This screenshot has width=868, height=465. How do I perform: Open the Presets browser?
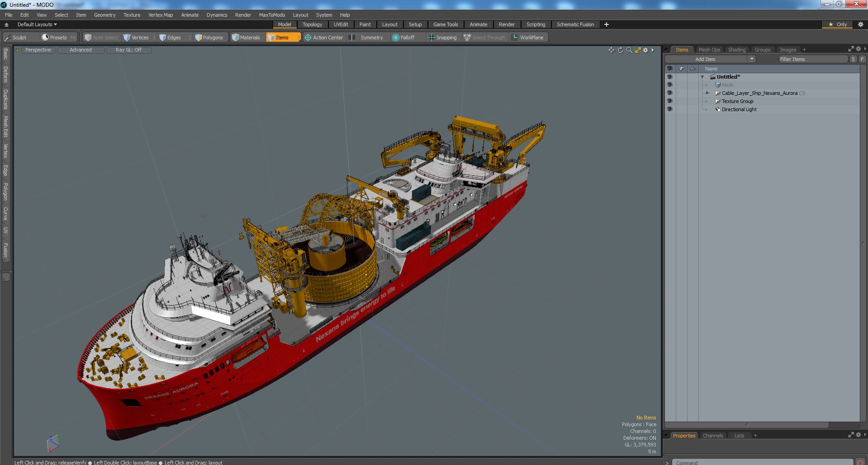point(58,38)
